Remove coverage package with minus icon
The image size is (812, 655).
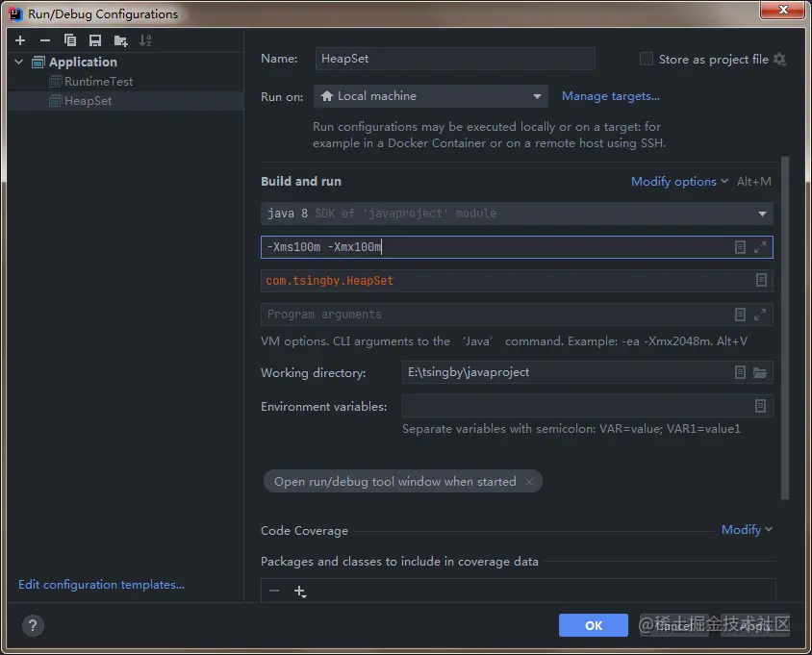[274, 591]
